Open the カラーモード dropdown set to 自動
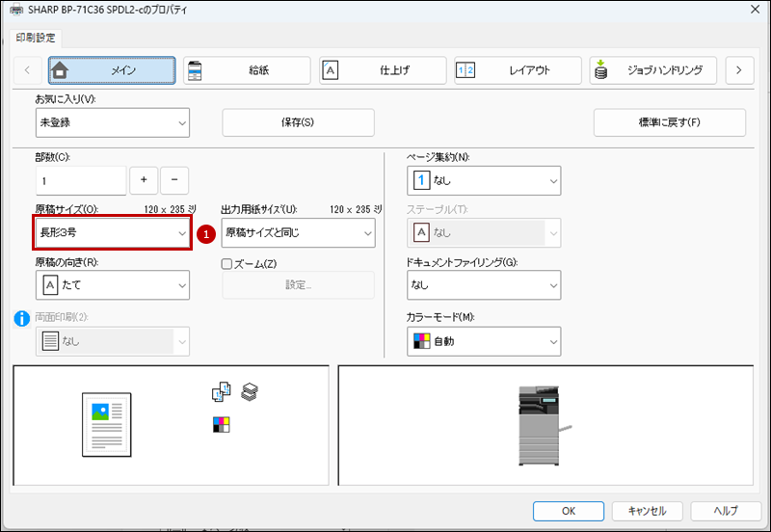Image resolution: width=771 pixels, height=532 pixels. (483, 341)
